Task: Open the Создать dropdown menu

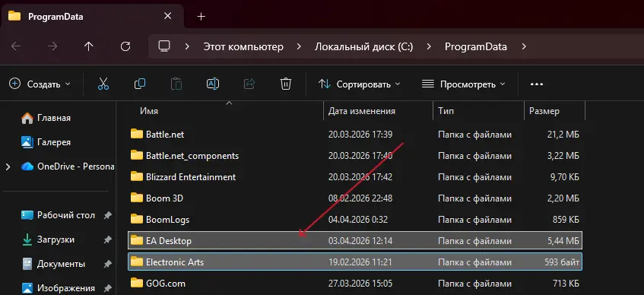Action: click(x=40, y=84)
